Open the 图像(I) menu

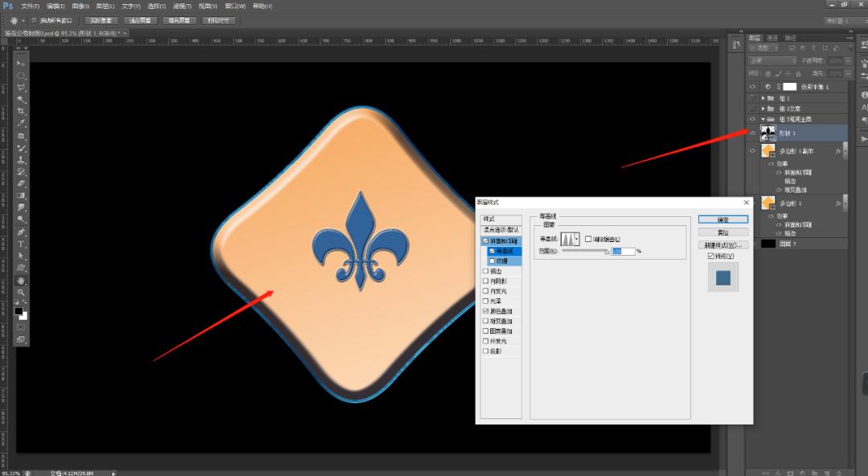click(x=80, y=6)
